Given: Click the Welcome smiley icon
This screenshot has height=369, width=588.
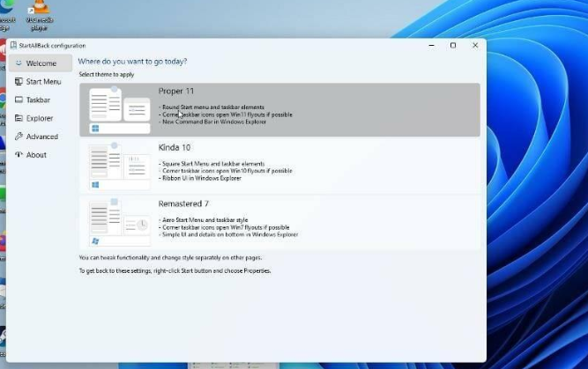Looking at the screenshot, I should [x=19, y=63].
